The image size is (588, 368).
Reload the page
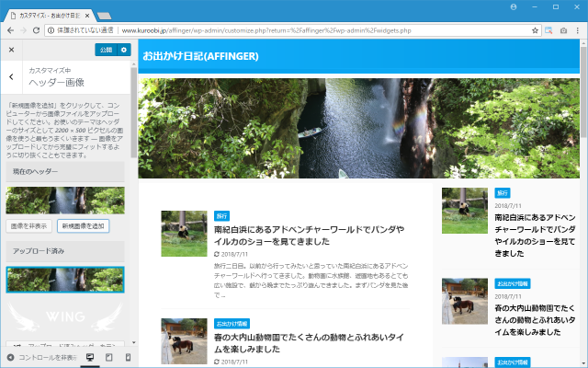point(36,30)
